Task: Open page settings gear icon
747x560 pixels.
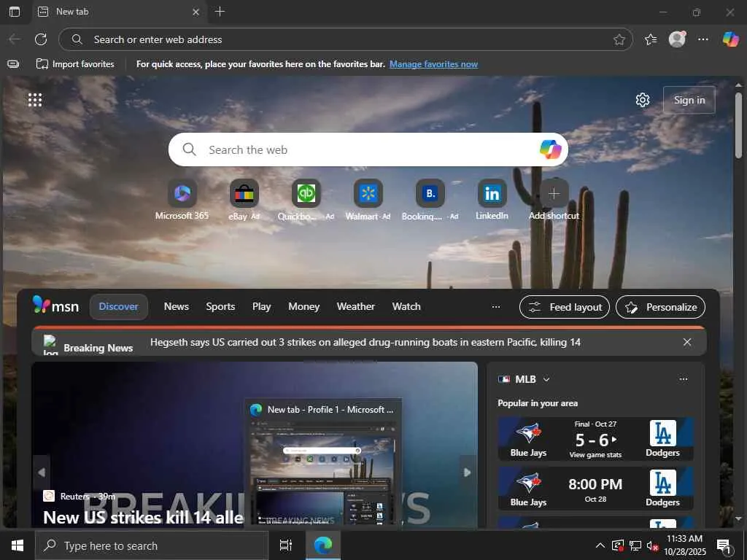Action: pos(643,100)
